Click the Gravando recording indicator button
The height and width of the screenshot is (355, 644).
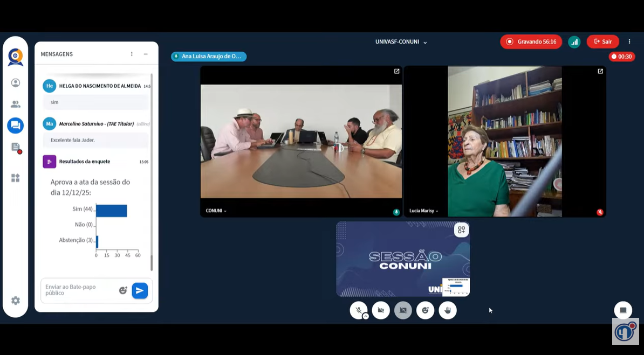(x=531, y=42)
